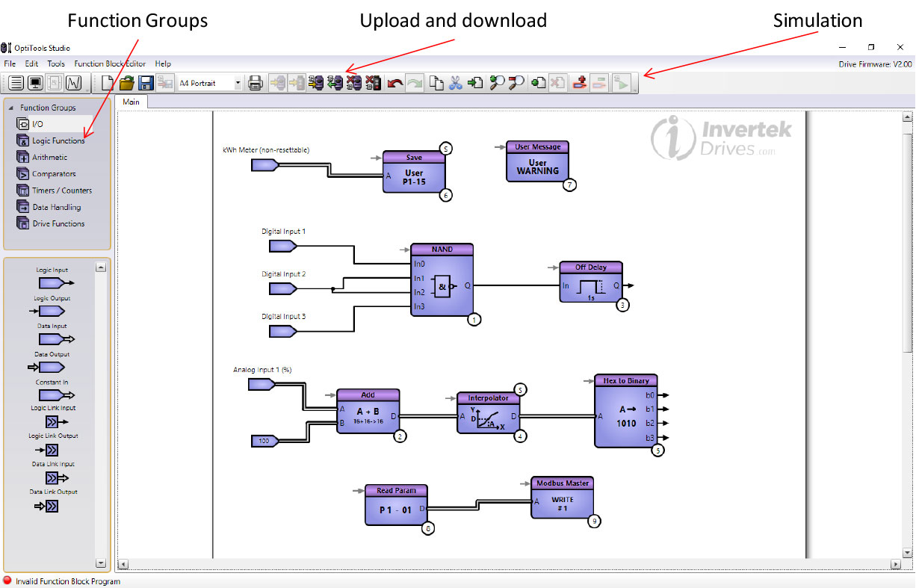The width and height of the screenshot is (916, 588).
Task: Click the parameter list view toolbar icon
Action: (x=15, y=83)
